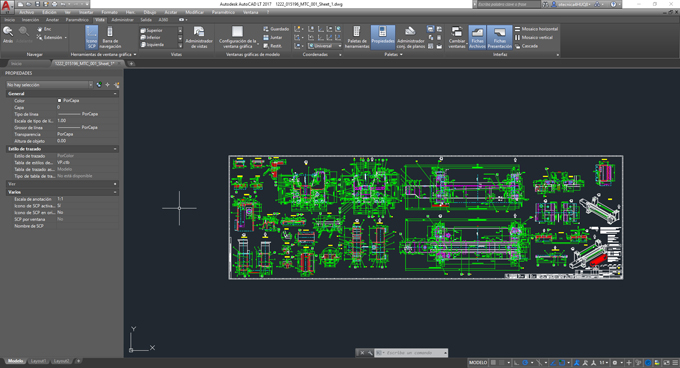Collapse the Estilo de trazado section
Viewport: 680px width, 368px height.
point(115,149)
